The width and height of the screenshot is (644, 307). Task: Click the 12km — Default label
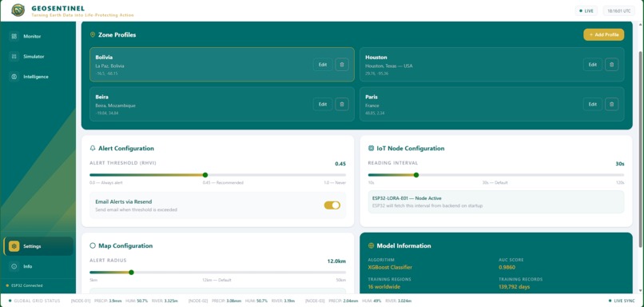click(217, 281)
